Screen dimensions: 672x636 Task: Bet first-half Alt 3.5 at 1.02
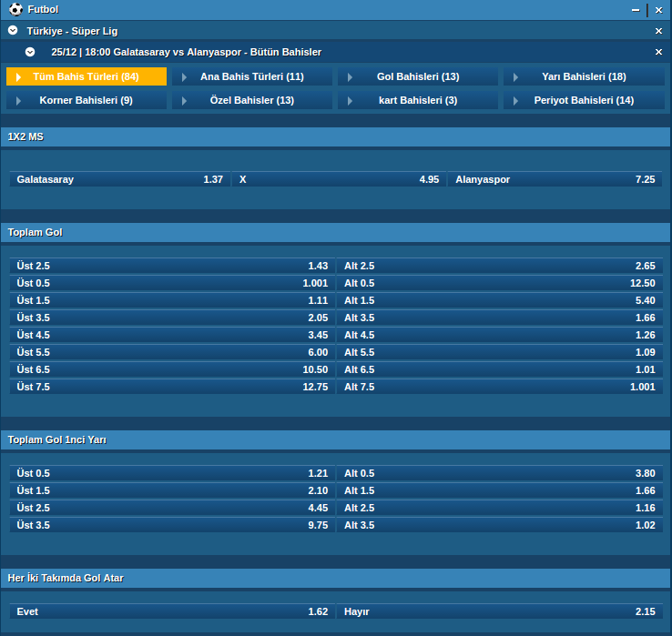(x=500, y=525)
